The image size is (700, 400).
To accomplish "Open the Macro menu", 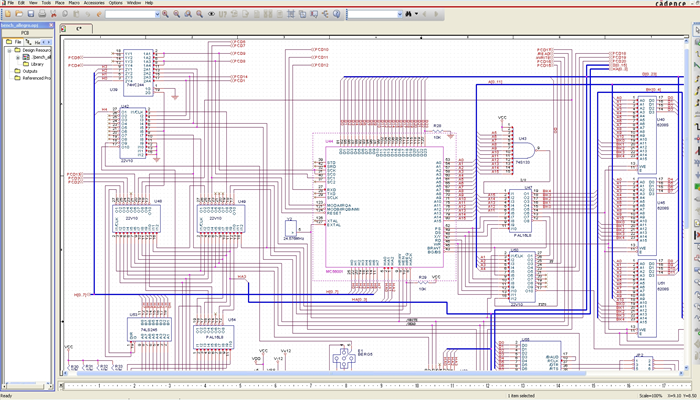I will [x=74, y=3].
